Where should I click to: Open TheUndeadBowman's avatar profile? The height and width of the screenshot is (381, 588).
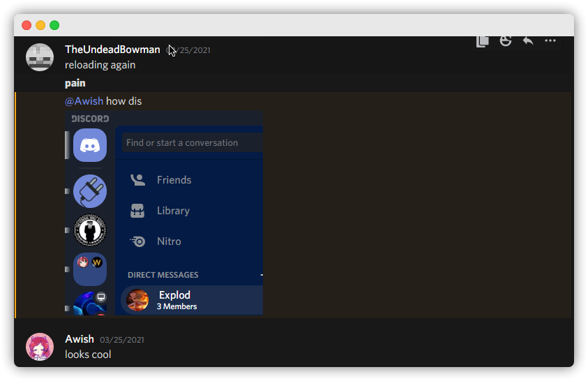pyautogui.click(x=40, y=57)
